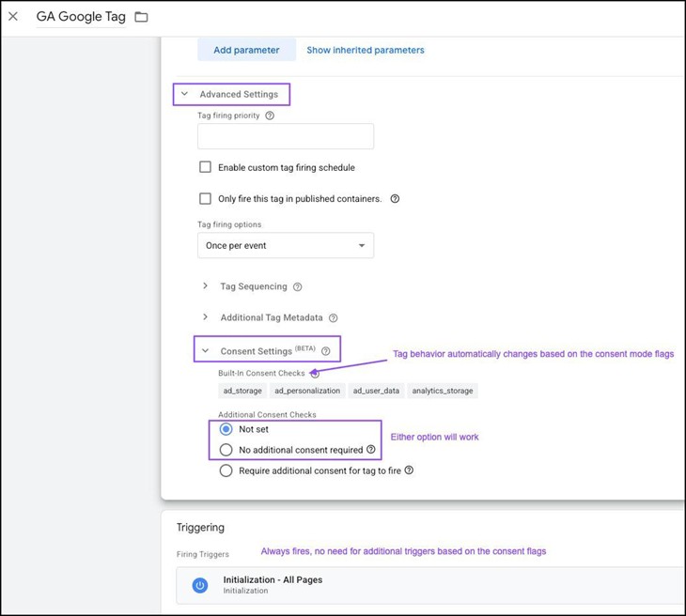Open help for Require additional consent option
Viewport: 686px width, 616px height.
click(x=409, y=470)
